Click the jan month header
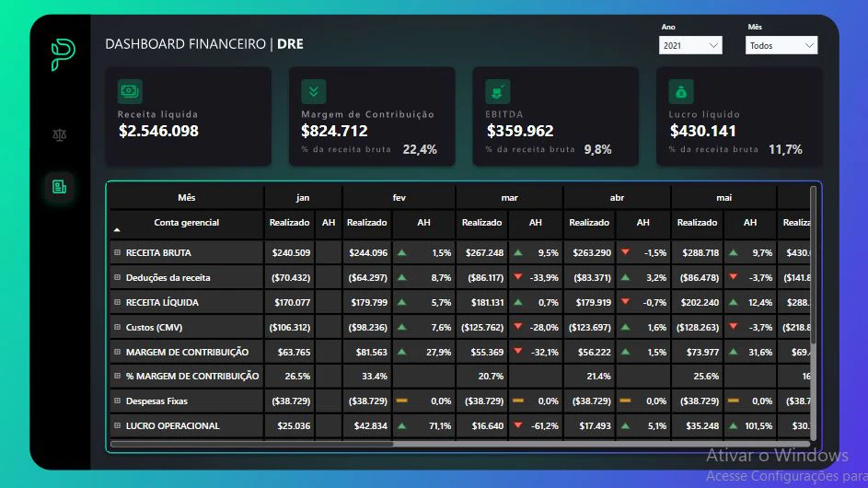The image size is (868, 488). click(303, 198)
